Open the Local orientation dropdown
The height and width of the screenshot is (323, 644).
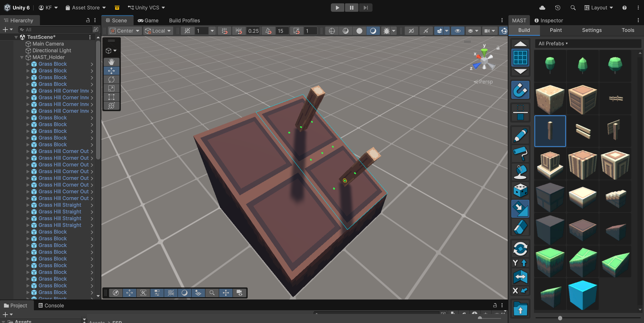coord(158,31)
